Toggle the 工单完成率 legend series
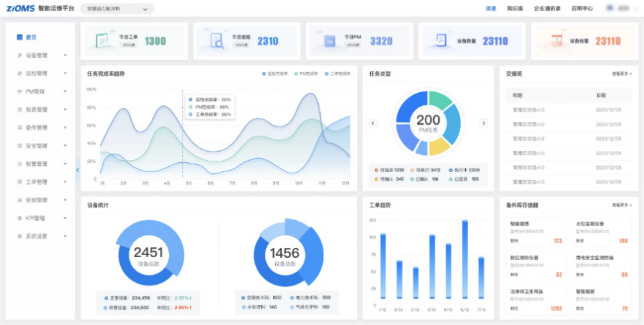Screen dimensions: 644x325 tap(338, 74)
